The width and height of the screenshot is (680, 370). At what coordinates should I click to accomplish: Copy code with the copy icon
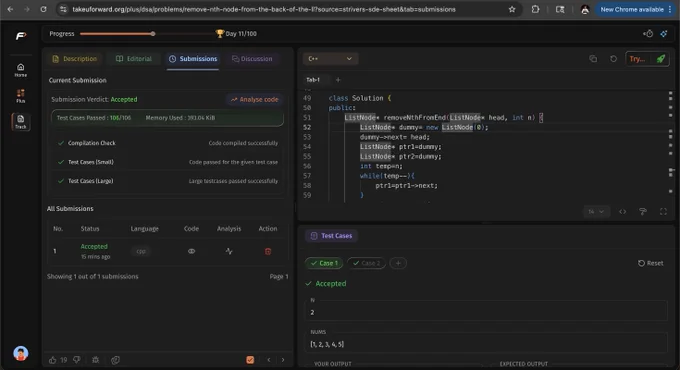593,59
